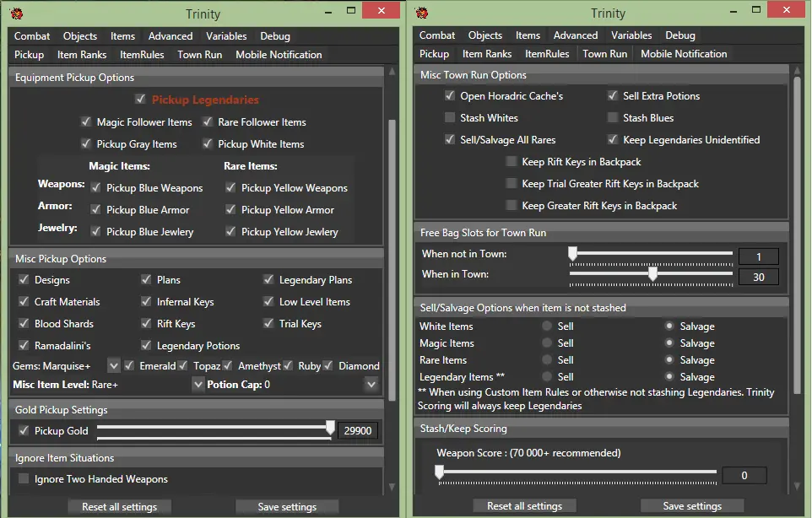Uncheck Magic Follower Items
Screen dimensions: 812x518
pyautogui.click(x=86, y=121)
